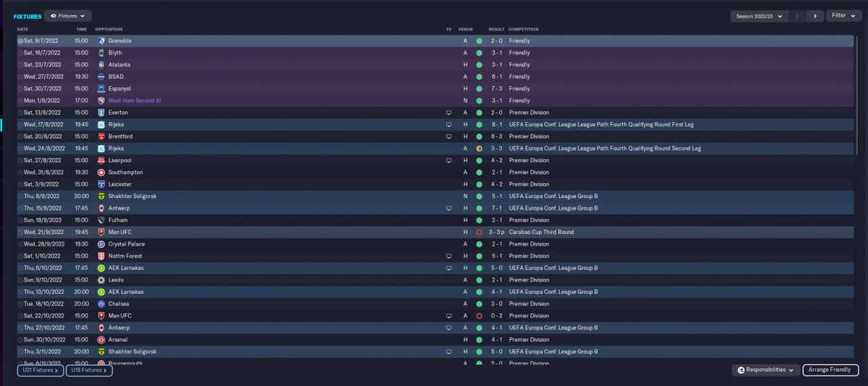Click the Liverpool club badge icon
The image size is (868, 386).
(101, 161)
